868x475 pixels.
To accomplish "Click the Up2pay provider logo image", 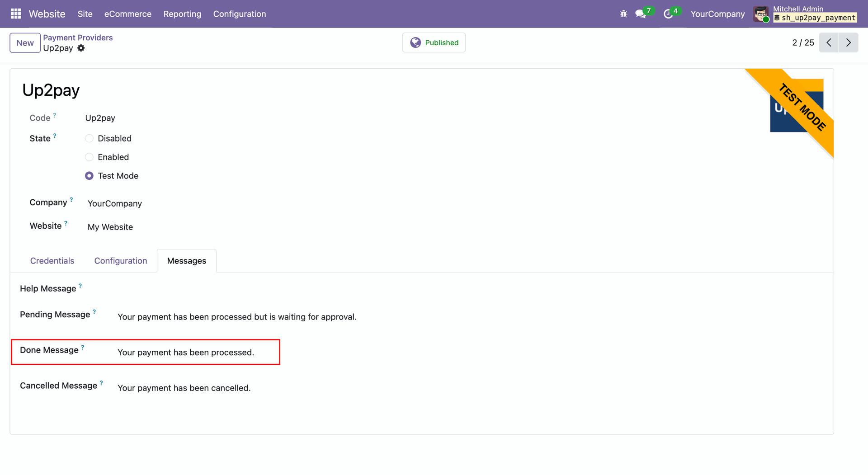I will [797, 105].
